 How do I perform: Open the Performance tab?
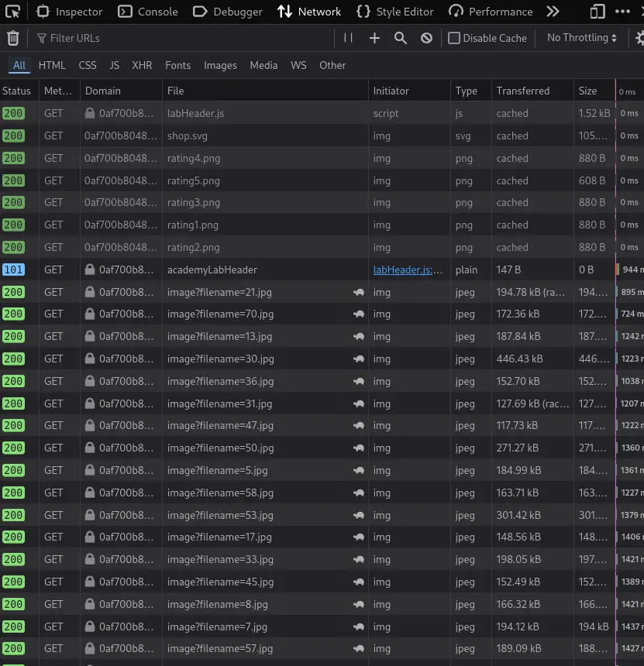(x=491, y=12)
